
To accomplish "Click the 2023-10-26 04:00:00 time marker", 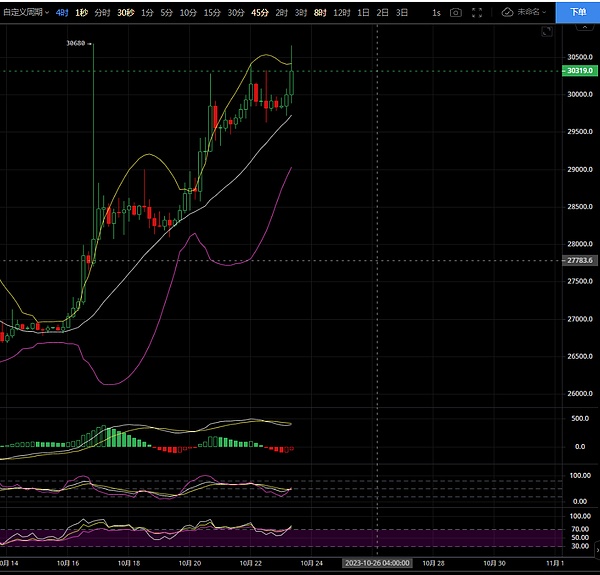I will point(377,563).
